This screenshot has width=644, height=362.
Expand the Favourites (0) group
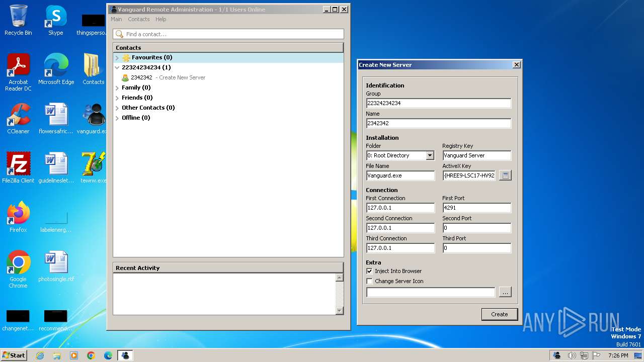117,58
